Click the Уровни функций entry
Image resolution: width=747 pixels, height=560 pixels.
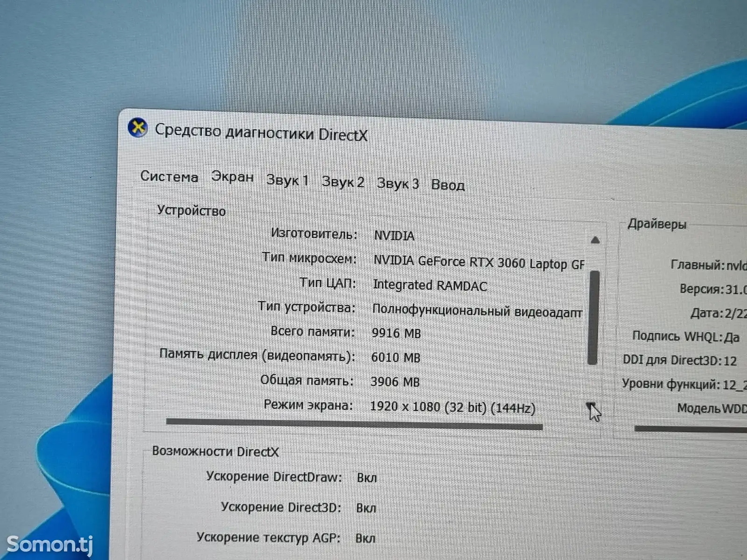click(x=684, y=385)
